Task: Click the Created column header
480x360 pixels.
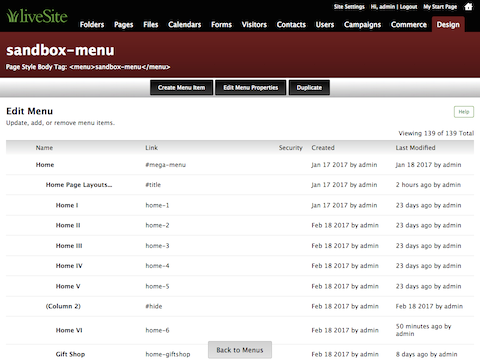Action: tap(323, 148)
